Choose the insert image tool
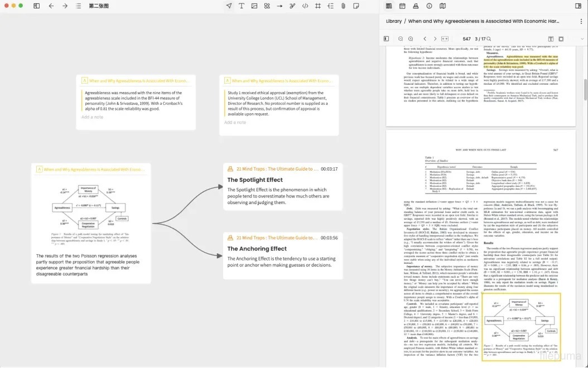The image size is (588, 368). [x=254, y=6]
